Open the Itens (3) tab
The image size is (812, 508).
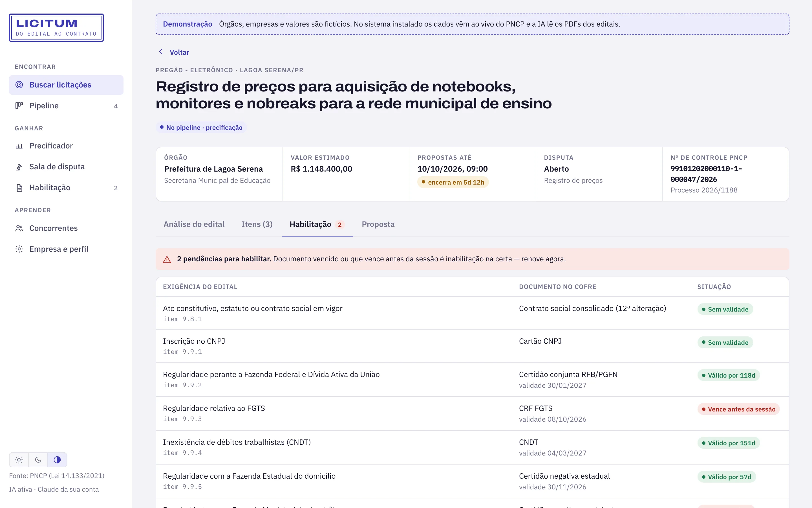point(257,224)
